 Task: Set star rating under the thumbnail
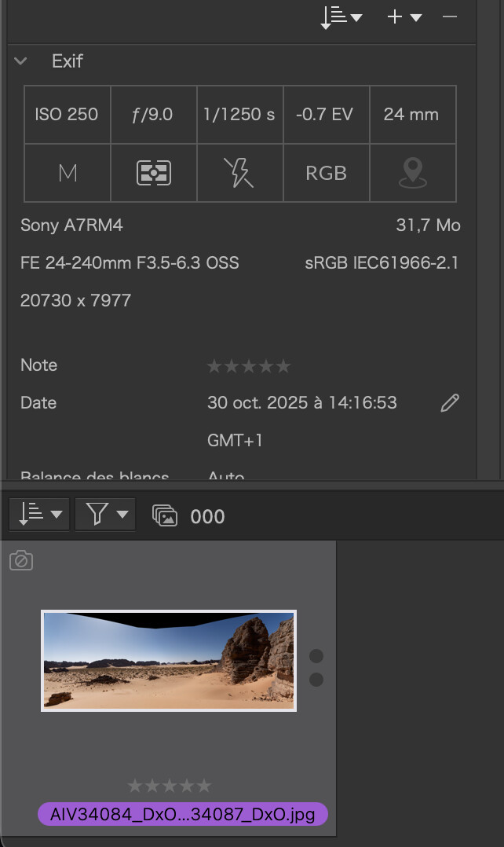[x=170, y=786]
